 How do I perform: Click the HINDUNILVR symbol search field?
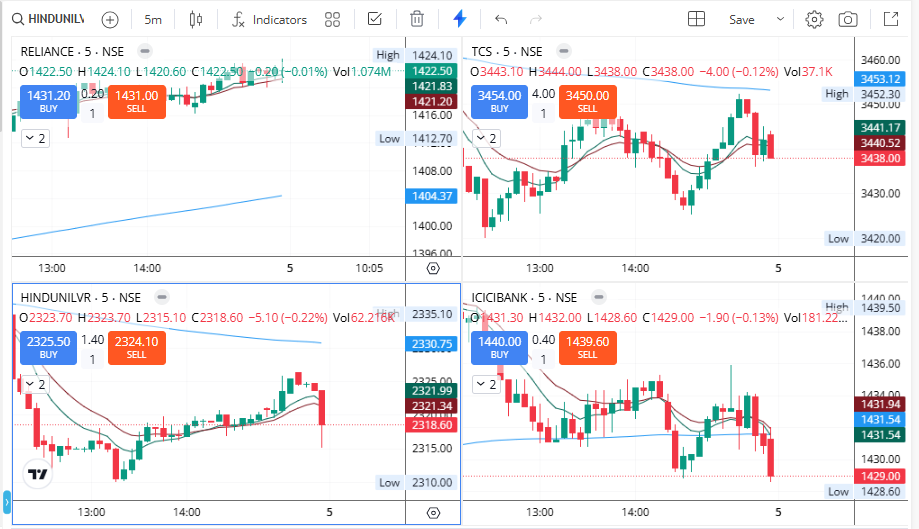[x=48, y=19]
